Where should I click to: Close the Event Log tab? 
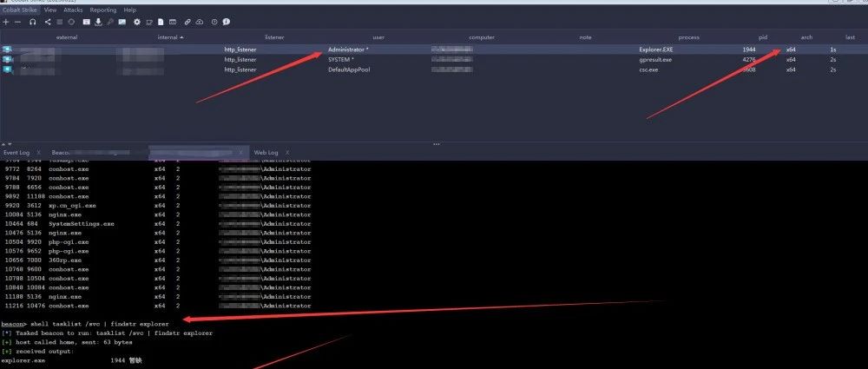click(x=39, y=152)
